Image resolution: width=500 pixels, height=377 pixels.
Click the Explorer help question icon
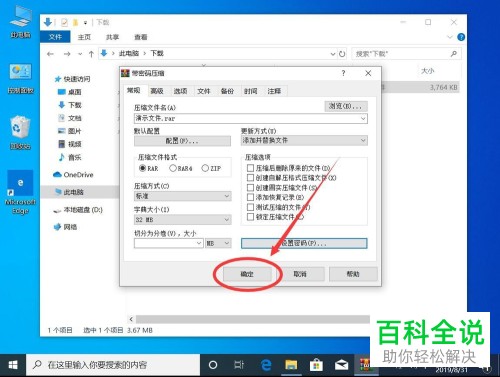(461, 37)
